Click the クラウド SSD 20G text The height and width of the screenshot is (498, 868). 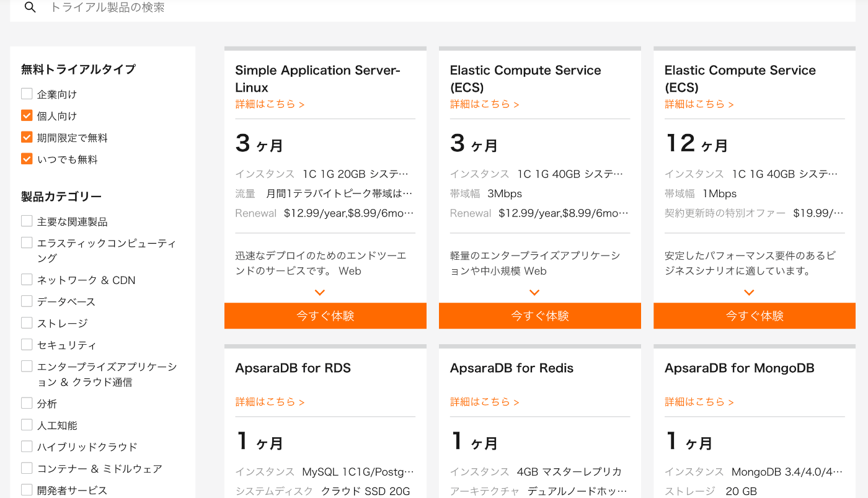coord(366,491)
